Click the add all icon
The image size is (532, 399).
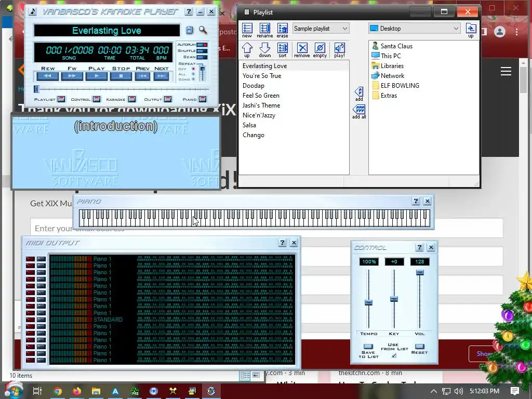tap(359, 112)
